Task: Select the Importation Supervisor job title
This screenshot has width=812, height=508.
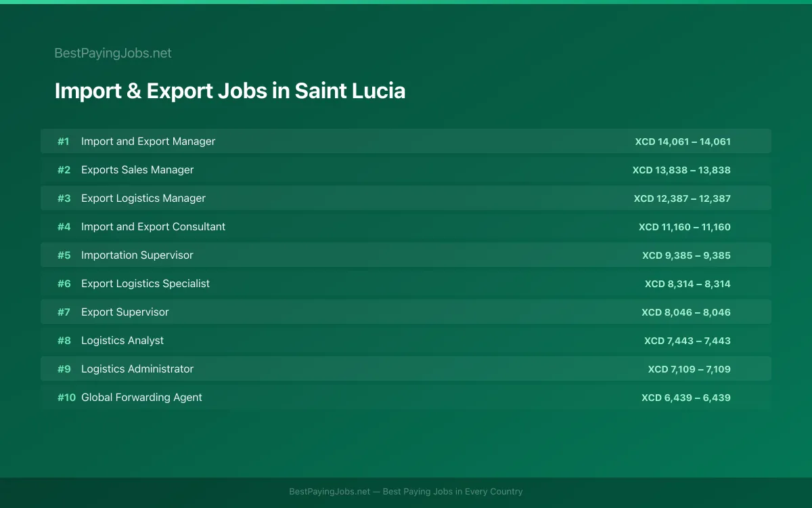Action: (x=137, y=255)
